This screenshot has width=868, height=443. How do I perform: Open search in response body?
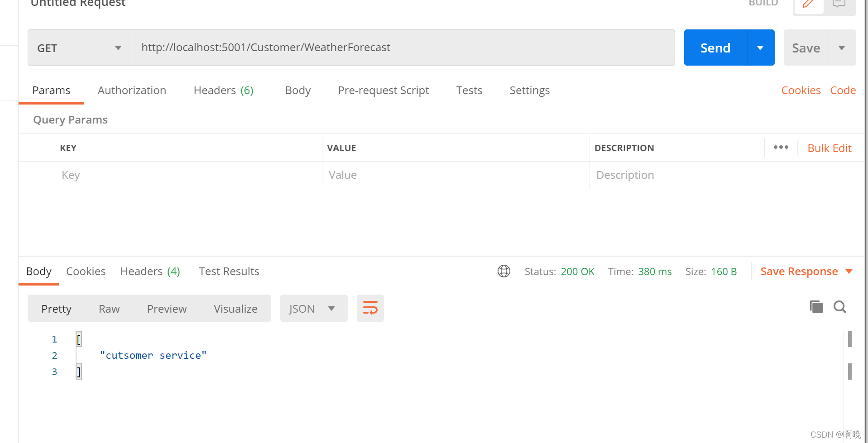(x=840, y=307)
